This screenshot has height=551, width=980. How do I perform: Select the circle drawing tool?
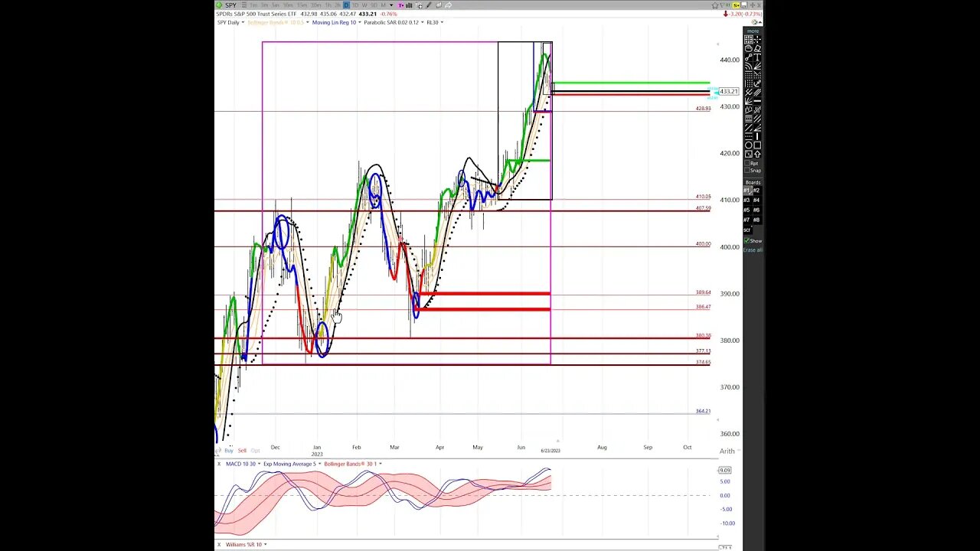tap(748, 145)
